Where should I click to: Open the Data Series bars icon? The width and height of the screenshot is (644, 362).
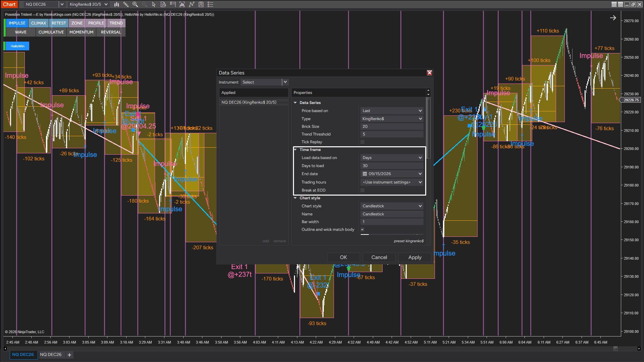(x=182, y=4)
